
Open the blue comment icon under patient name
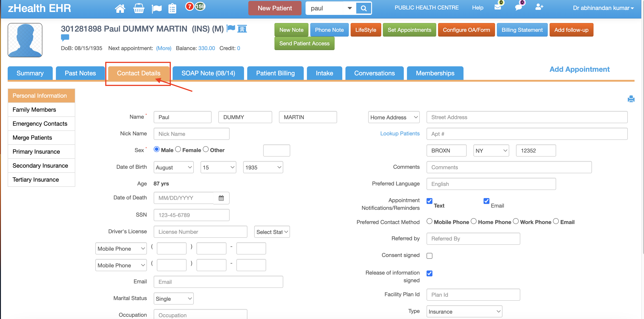pyautogui.click(x=65, y=38)
